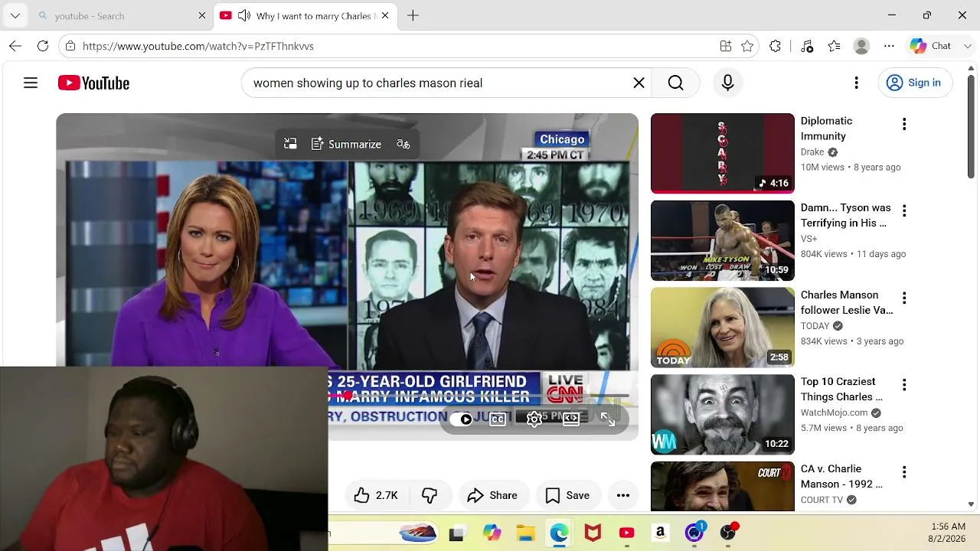The height and width of the screenshot is (551, 980).
Task: Open the YouTube guide hamburger menu
Action: click(31, 83)
